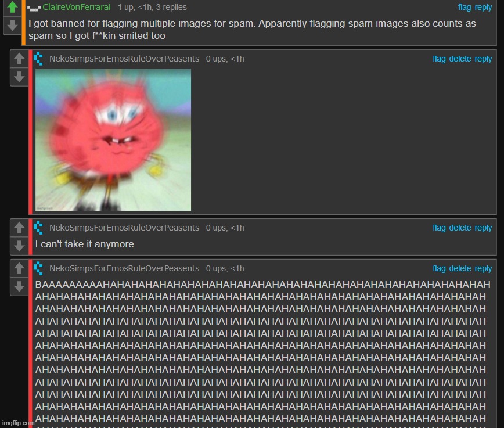The height and width of the screenshot is (428, 504).
Task: Click the blue avatar icon on image comment
Action: click(x=39, y=59)
